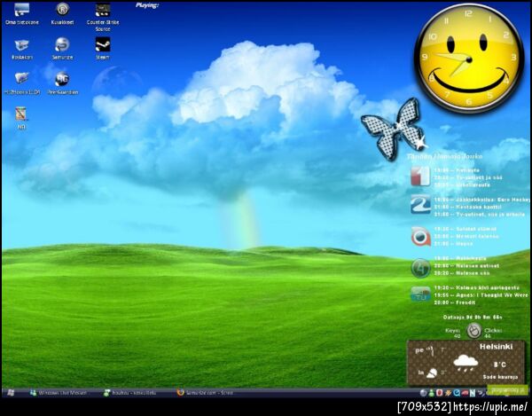Click the uptime line above the Keys counter
Image resolution: width=532 pixels, height=416 pixels.
[473, 318]
